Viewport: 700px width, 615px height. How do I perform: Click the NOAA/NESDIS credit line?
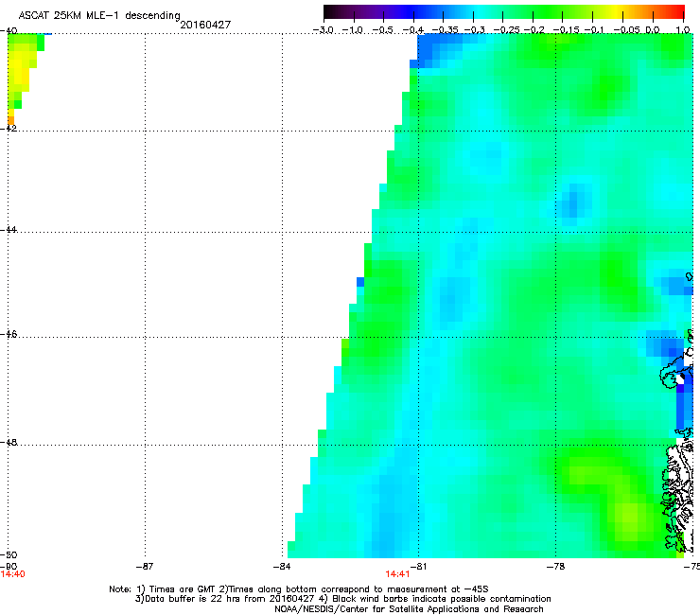point(409,609)
